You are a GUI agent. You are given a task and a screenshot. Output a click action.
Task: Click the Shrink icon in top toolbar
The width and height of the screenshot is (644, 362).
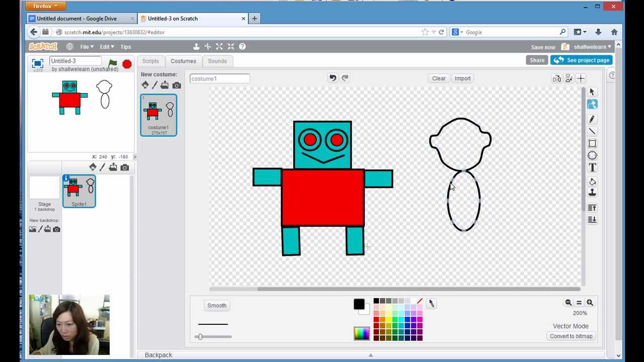231,46
